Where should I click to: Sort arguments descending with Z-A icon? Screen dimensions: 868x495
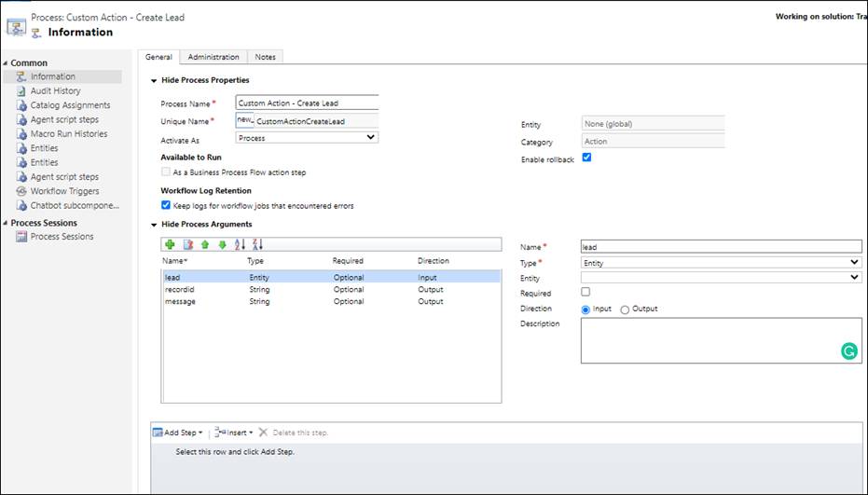[x=258, y=245]
